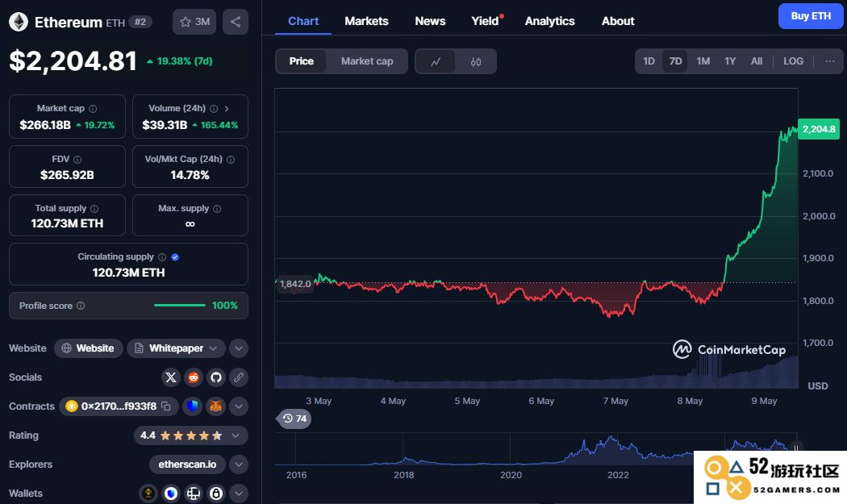Select the line chart type

pyautogui.click(x=436, y=61)
